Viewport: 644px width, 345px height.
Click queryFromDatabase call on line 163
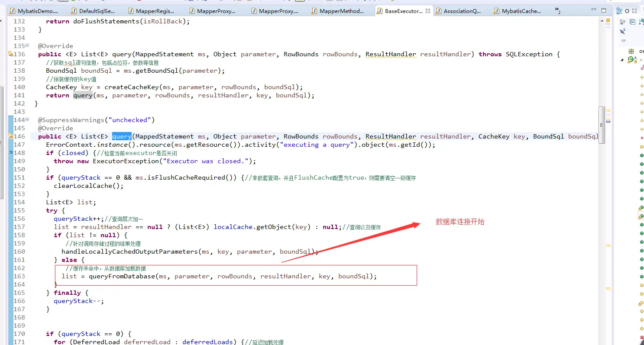pyautogui.click(x=122, y=276)
